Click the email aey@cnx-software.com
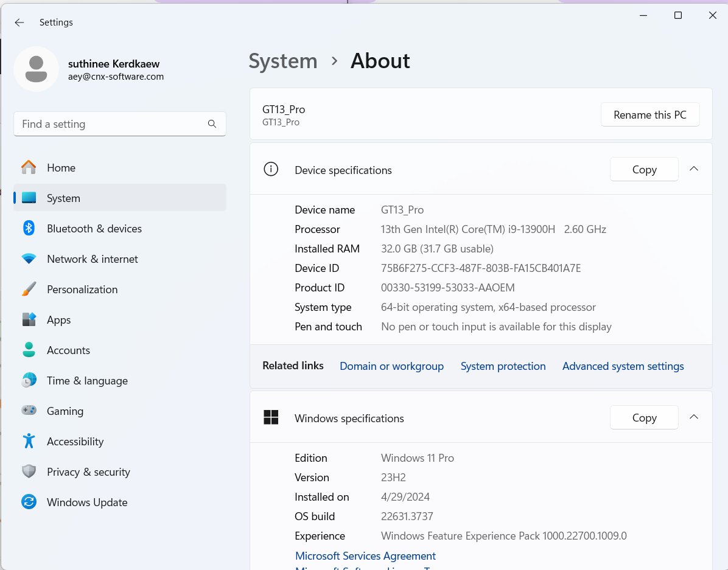Screen dimensions: 728x570 click(116, 77)
